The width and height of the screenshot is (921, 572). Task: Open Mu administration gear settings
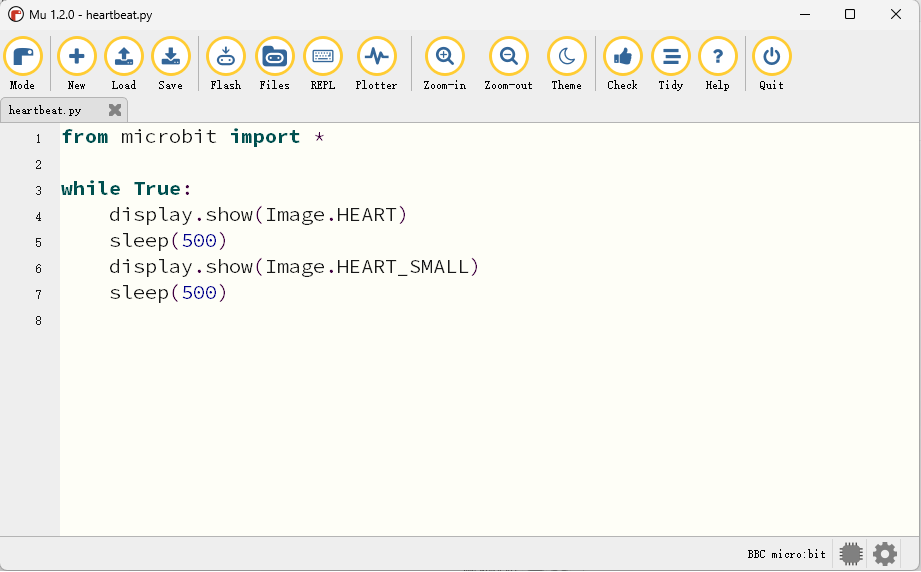[x=885, y=554]
